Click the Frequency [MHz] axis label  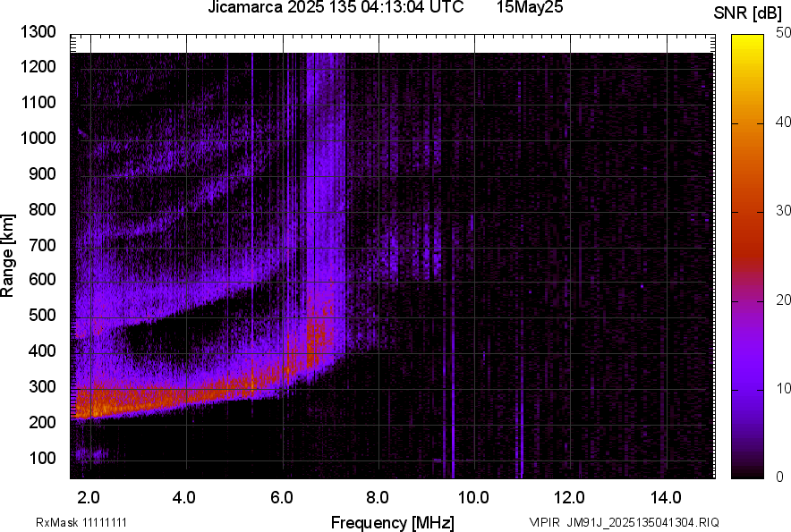pos(392,522)
